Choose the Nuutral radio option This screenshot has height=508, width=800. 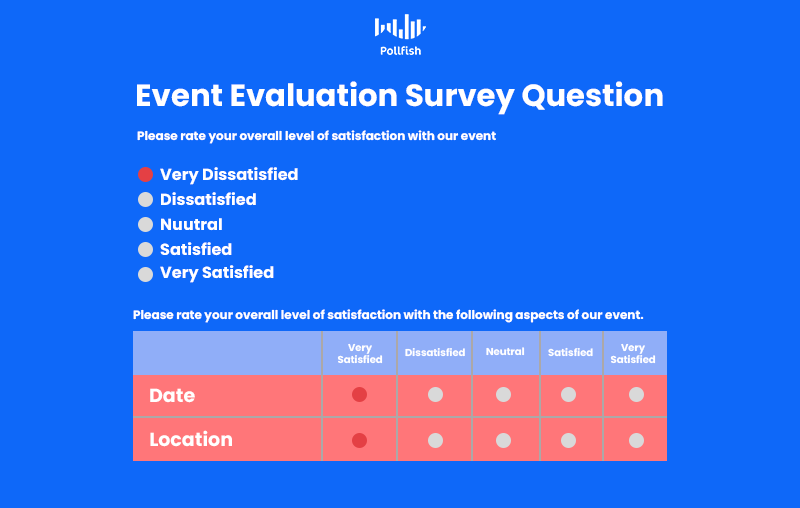tap(145, 224)
